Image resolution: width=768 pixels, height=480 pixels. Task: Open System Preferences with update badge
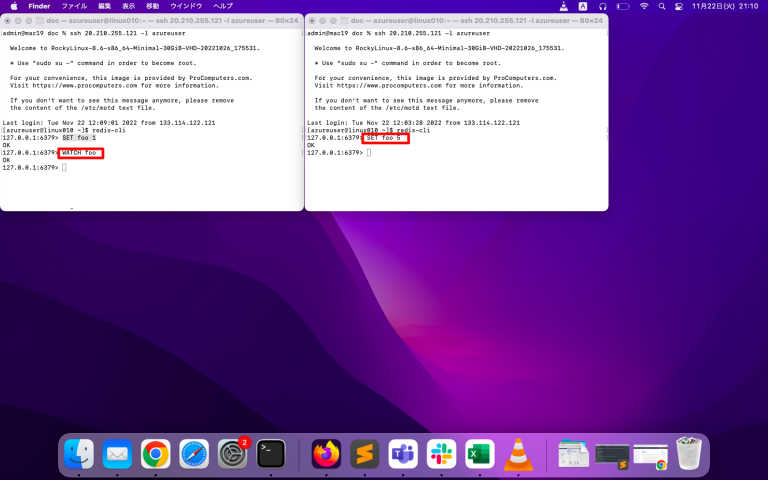[233, 455]
